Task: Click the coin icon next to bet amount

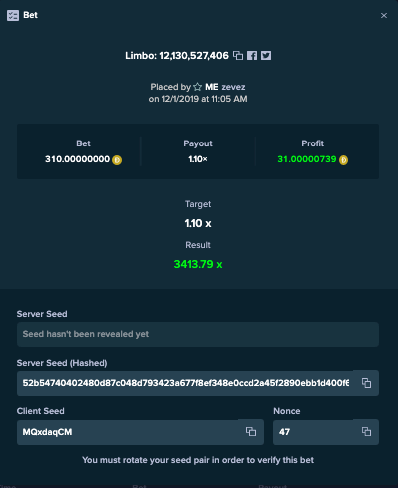Action: coord(117,160)
